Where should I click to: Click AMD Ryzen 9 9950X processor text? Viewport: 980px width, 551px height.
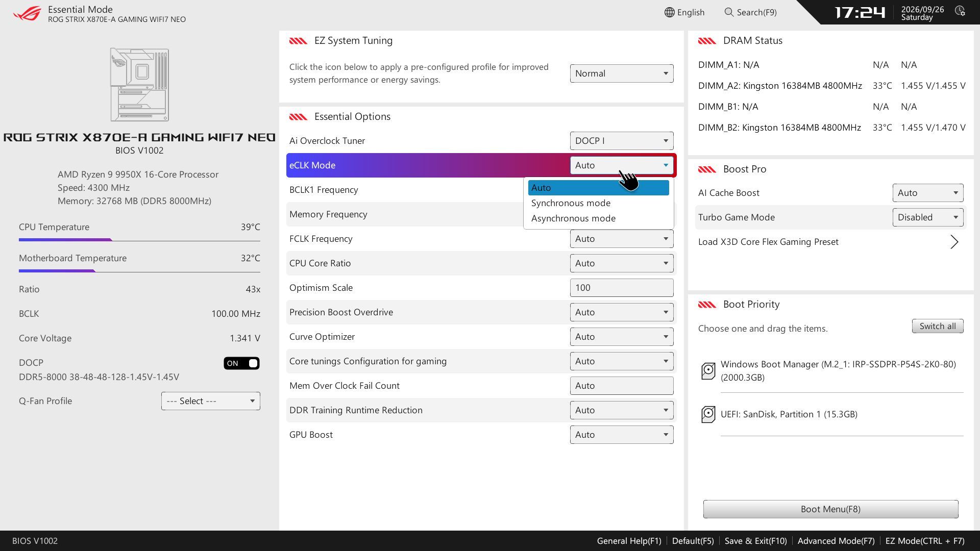(x=138, y=174)
